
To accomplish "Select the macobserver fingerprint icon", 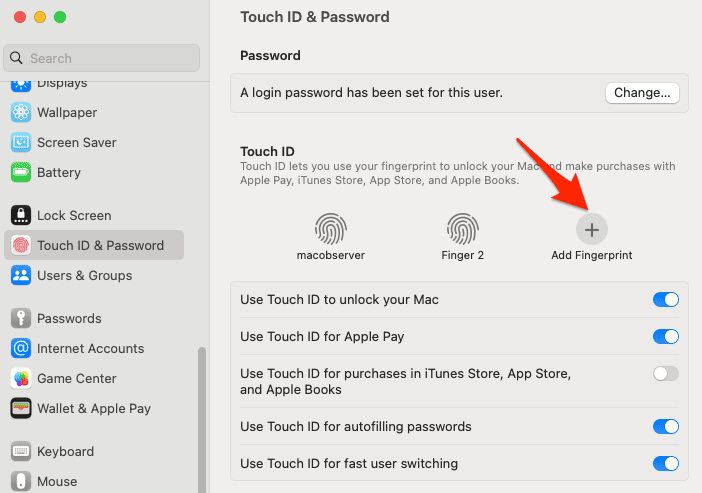I will click(x=330, y=230).
